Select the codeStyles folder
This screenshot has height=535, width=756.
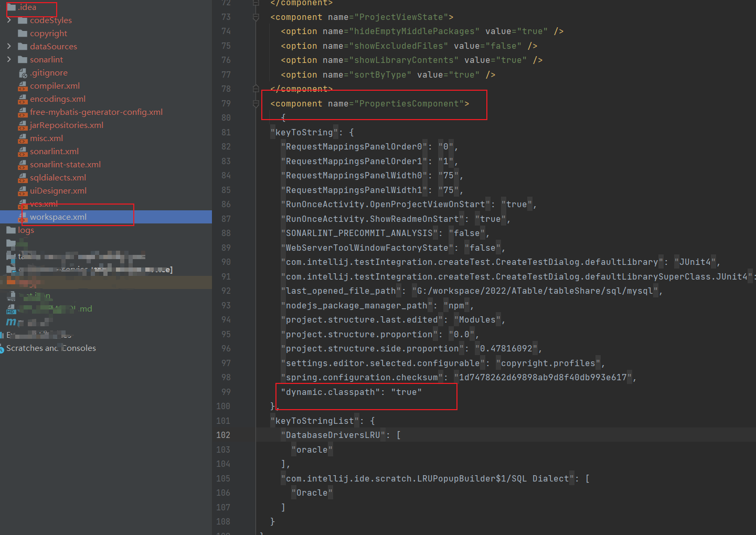coord(50,20)
